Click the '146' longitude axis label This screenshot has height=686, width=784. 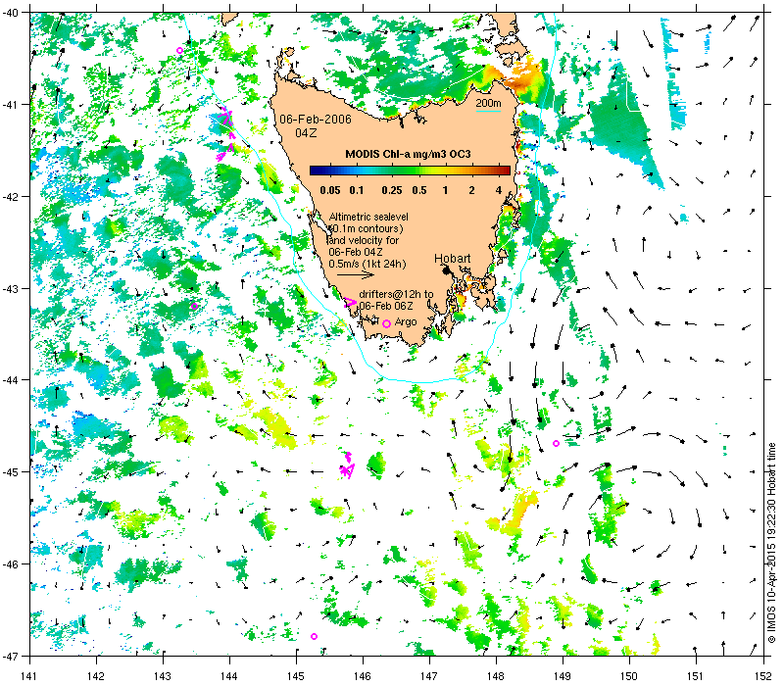coord(363,676)
